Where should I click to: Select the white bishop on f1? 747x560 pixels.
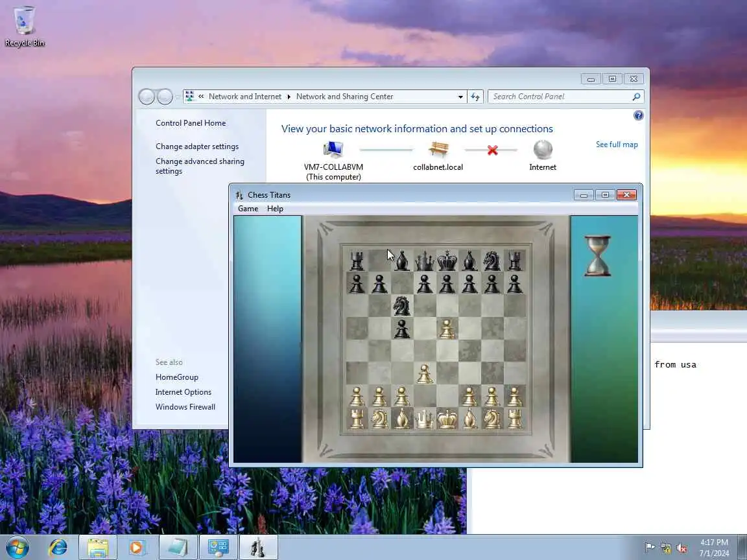pos(469,419)
